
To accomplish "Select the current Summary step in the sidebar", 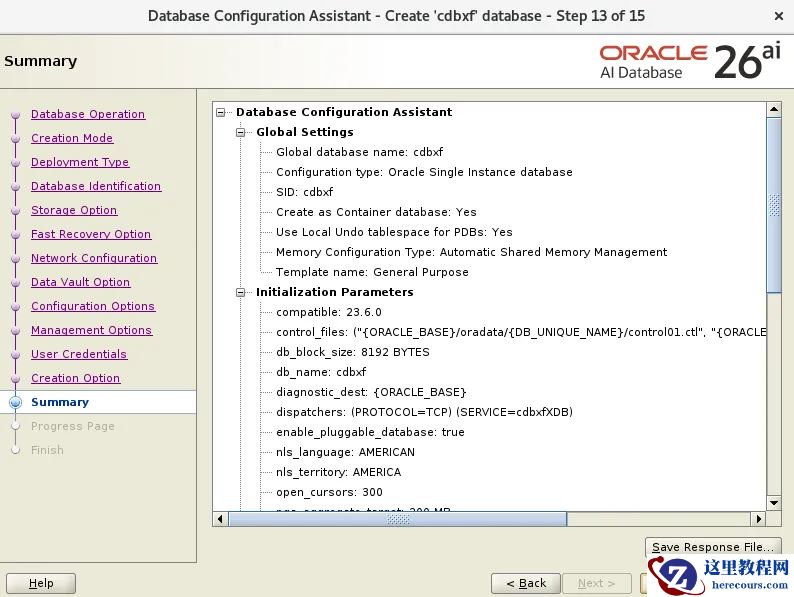I will 60,402.
